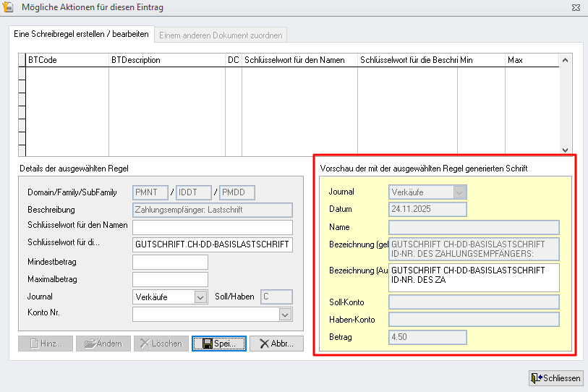Click the app icon in title bar
Screen dimensions: 588x392
pyautogui.click(x=9, y=8)
